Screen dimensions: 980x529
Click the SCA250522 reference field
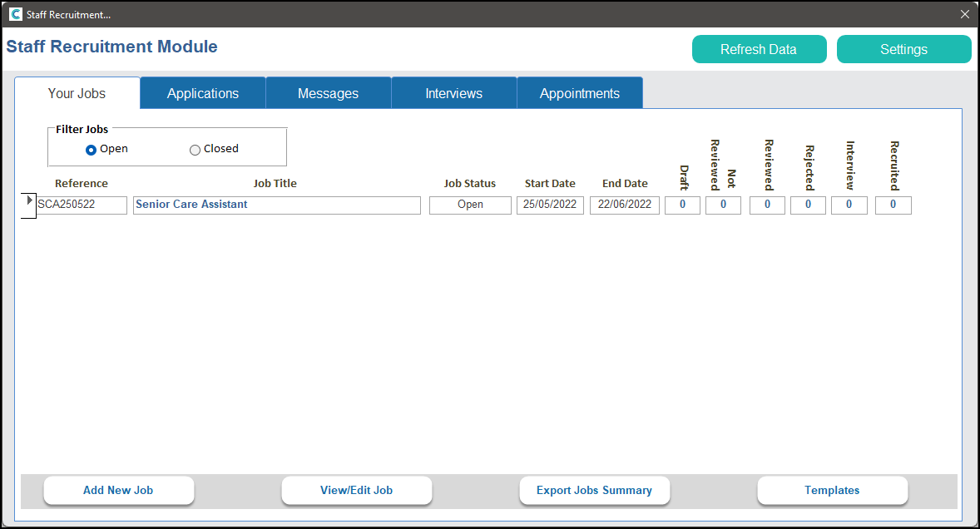point(82,205)
